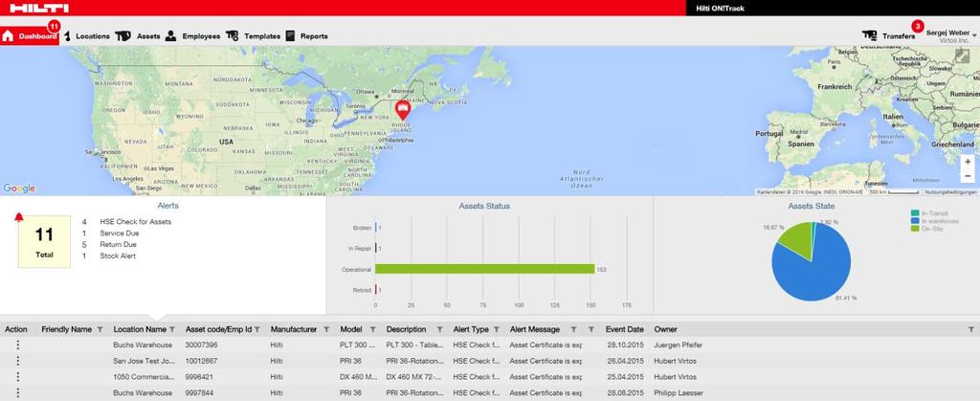Open Nutzungsbedingungen link on the map
Image resolution: width=980 pixels, height=401 pixels.
pyautogui.click(x=950, y=191)
